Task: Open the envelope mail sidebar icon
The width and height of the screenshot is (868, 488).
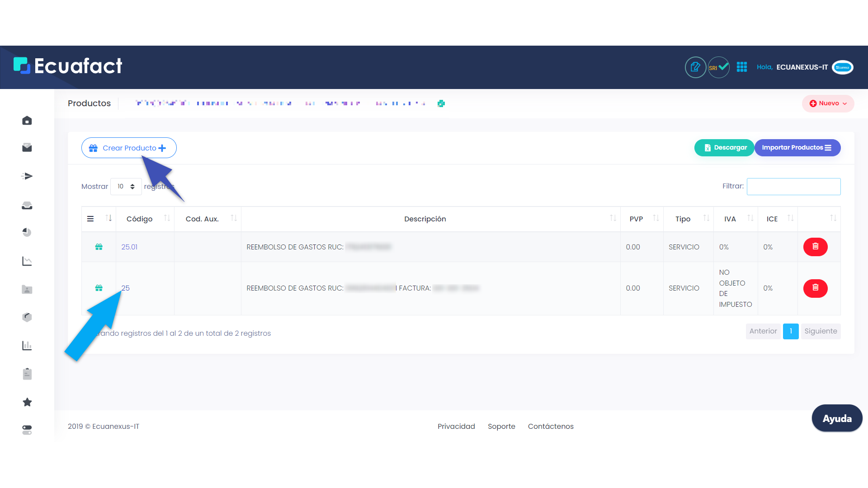Action: [27, 148]
